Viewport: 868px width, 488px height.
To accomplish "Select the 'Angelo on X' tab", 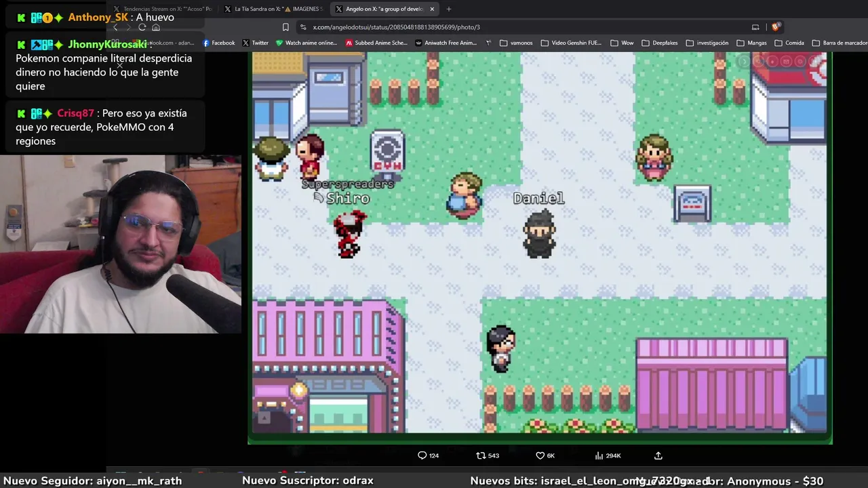I will click(384, 9).
